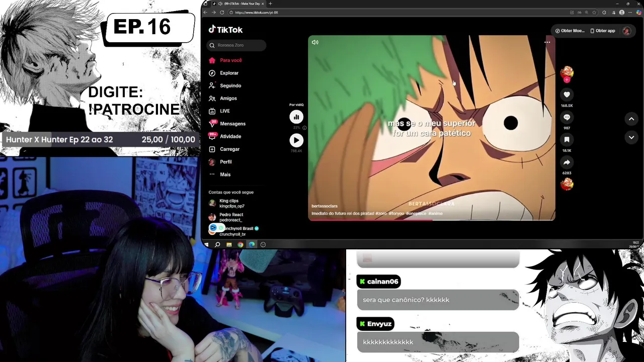Open vidIQ stats bar chart button
Screen dimensions: 644x362
pos(296,117)
